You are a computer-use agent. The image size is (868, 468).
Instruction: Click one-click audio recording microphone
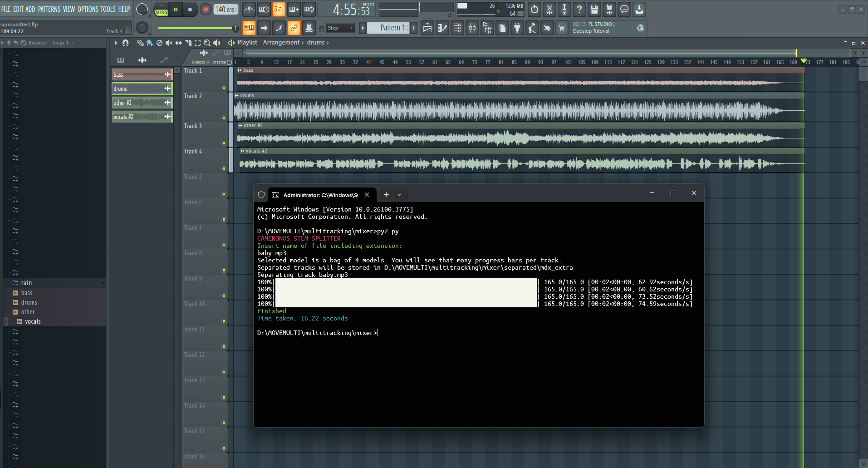point(564,9)
